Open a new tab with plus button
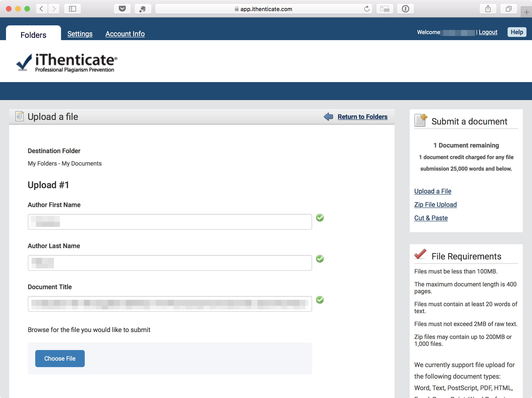Viewport: 532px width, 398px height. click(526, 12)
